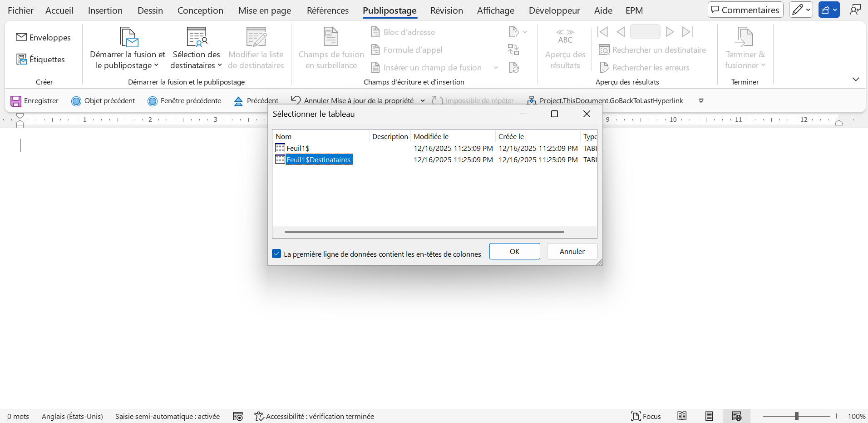Image resolution: width=868 pixels, height=423 pixels.
Task: Click Objet précédent
Action: pos(104,101)
